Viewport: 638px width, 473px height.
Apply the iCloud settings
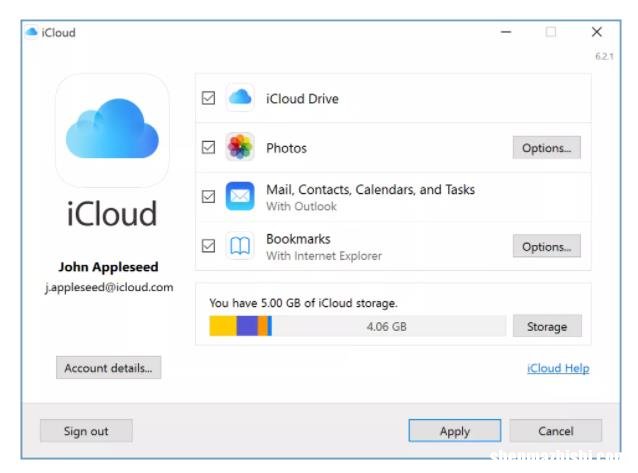point(454,431)
